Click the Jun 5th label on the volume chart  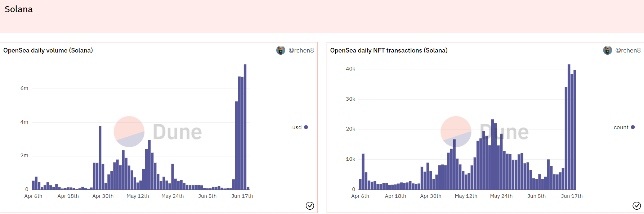tap(207, 196)
